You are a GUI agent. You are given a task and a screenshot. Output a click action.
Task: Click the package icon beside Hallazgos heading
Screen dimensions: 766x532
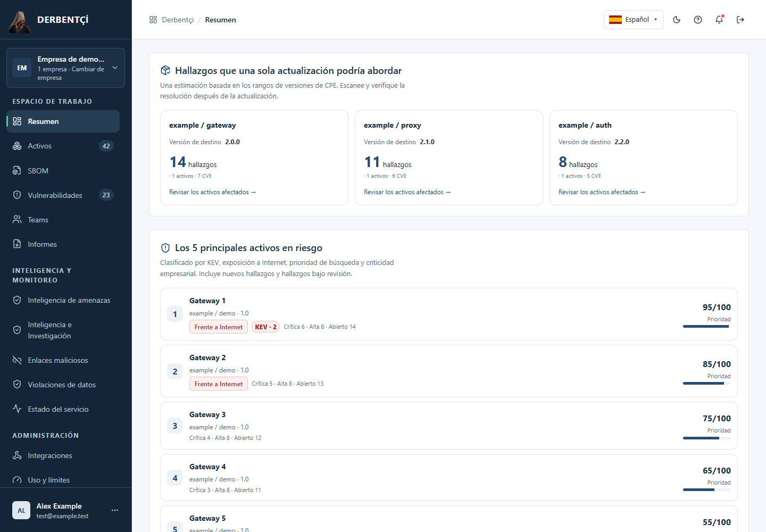point(165,70)
